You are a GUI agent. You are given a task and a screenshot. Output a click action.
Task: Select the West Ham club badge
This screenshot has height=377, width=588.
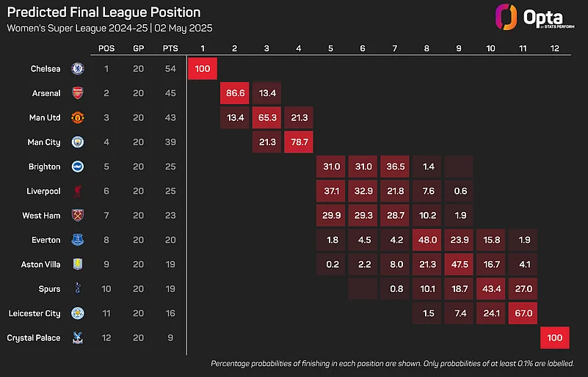[78, 215]
